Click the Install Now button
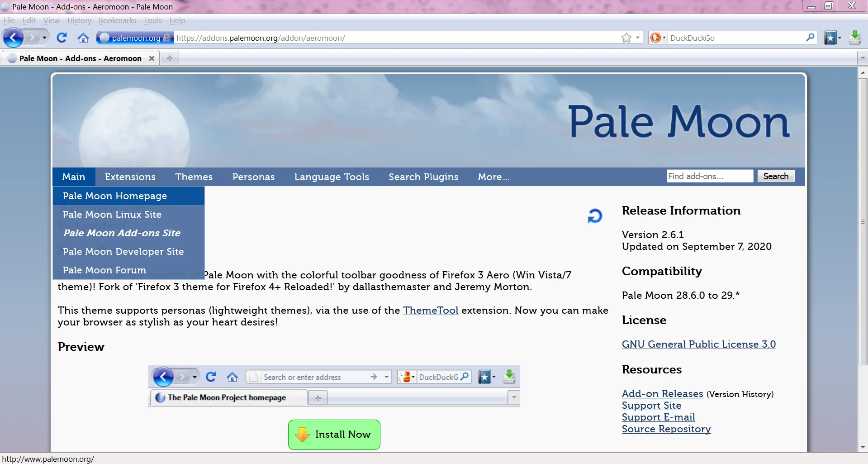Image resolution: width=868 pixels, height=464 pixels. tap(334, 435)
